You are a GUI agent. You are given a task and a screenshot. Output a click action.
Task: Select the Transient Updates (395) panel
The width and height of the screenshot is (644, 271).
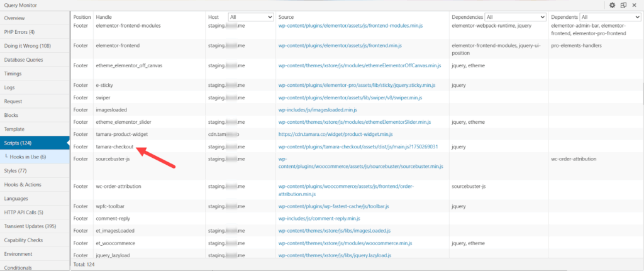(30, 226)
